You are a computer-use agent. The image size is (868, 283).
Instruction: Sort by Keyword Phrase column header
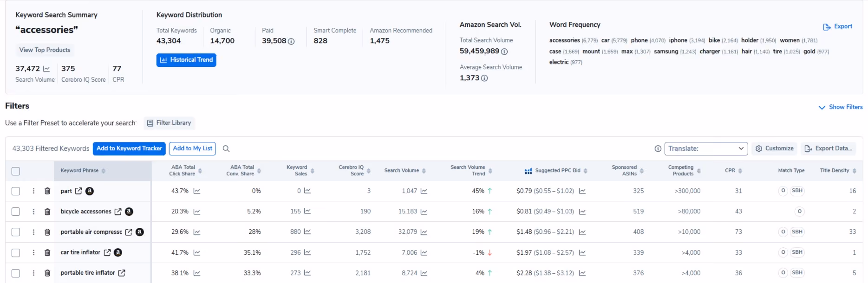click(x=83, y=171)
